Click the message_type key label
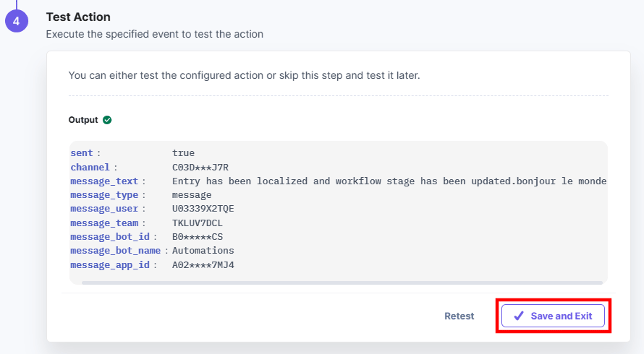This screenshot has width=644, height=354. coord(104,195)
